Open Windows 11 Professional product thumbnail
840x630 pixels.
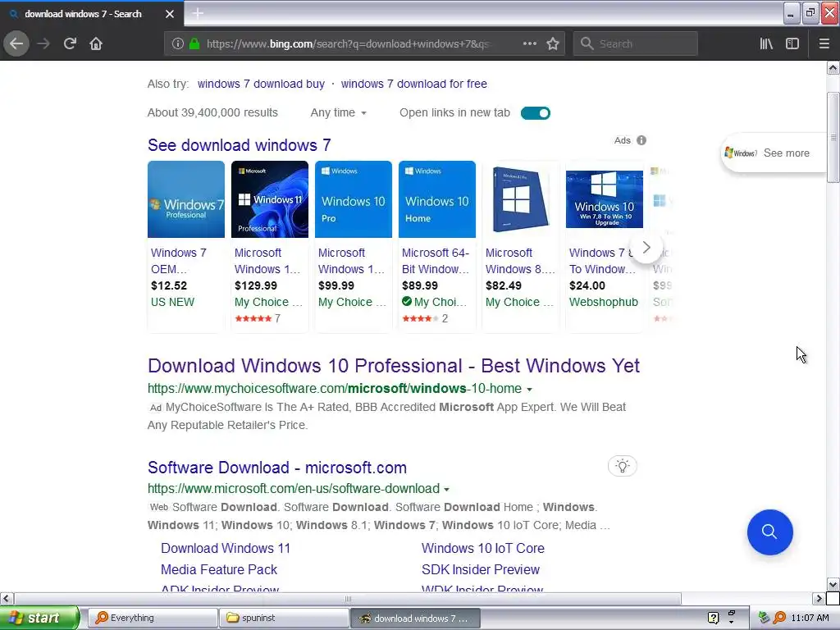click(269, 199)
